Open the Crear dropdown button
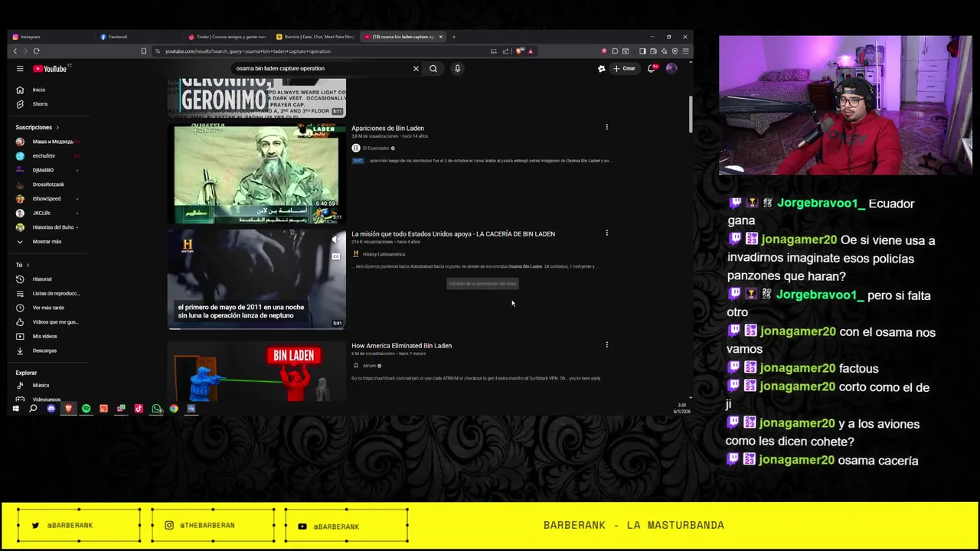 click(624, 68)
